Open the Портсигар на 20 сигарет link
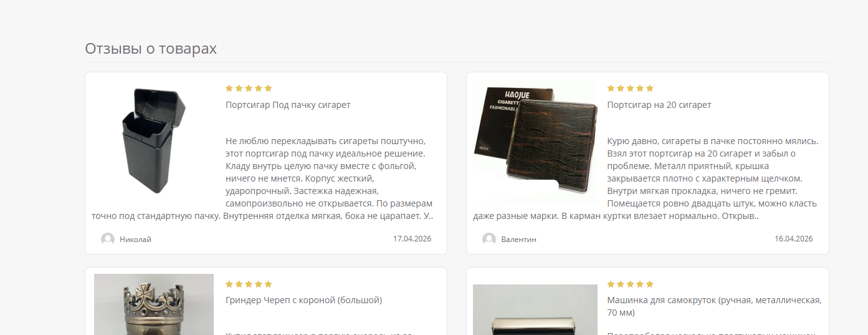868x335 pixels. pyautogui.click(x=659, y=105)
